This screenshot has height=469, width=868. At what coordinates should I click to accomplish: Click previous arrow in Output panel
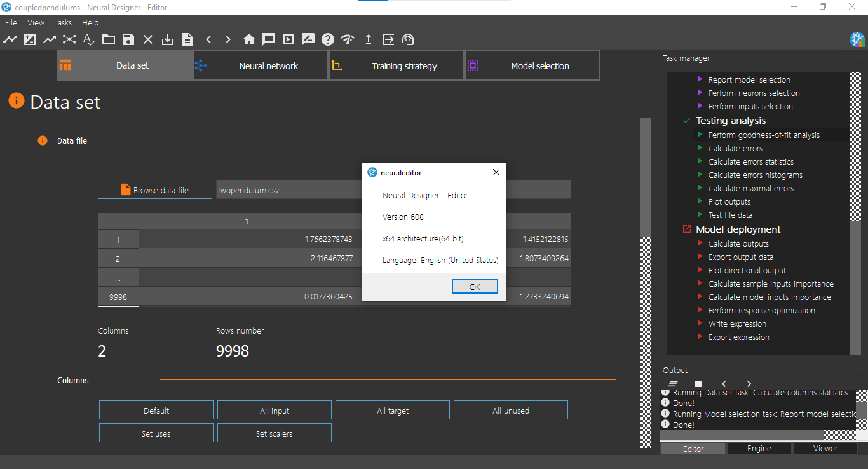(724, 384)
